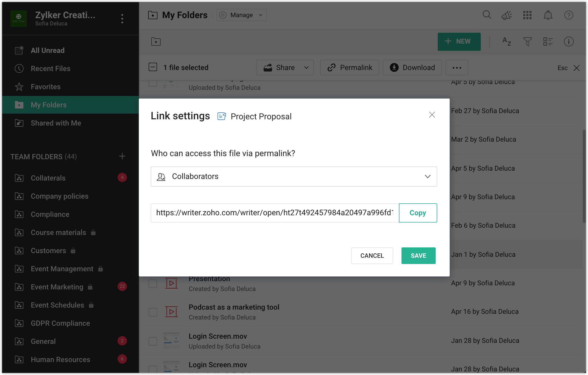Deselect all using the 1 file selected checkbox
The height and width of the screenshot is (375, 588).
tap(153, 67)
